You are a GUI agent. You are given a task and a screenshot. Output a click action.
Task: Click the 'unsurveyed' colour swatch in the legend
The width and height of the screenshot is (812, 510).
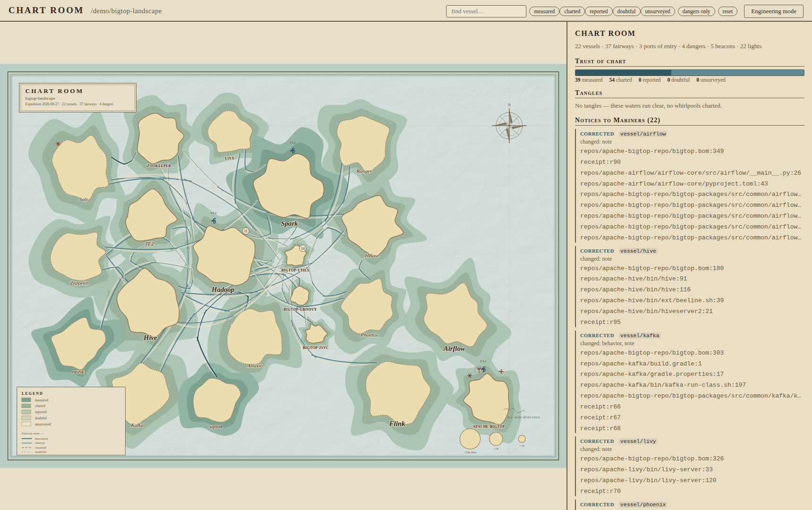[26, 424]
